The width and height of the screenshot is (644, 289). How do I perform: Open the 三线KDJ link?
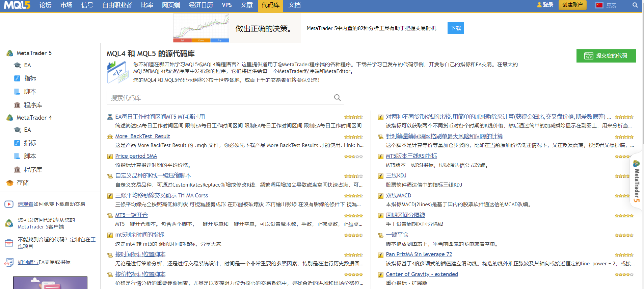(396, 176)
